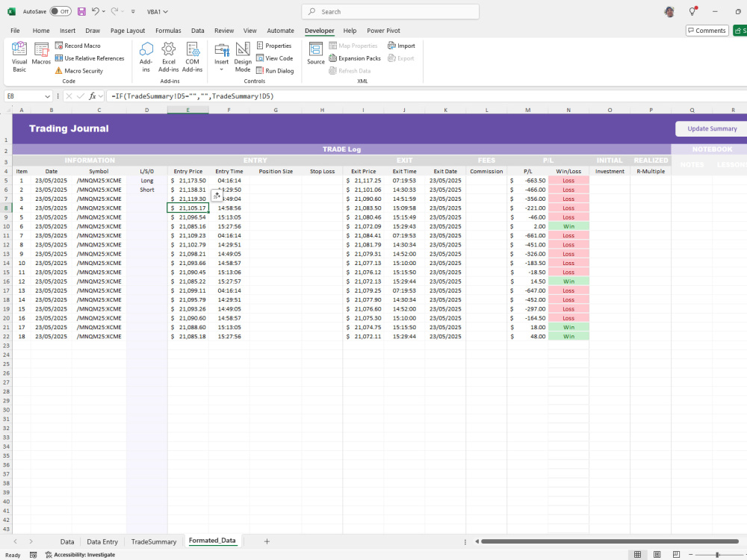Toggle Use Relative References
This screenshot has width=747, height=560.
pos(90,58)
